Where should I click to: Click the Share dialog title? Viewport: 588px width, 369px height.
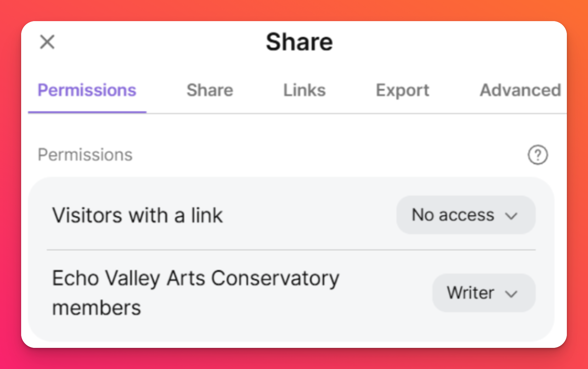pos(299,42)
